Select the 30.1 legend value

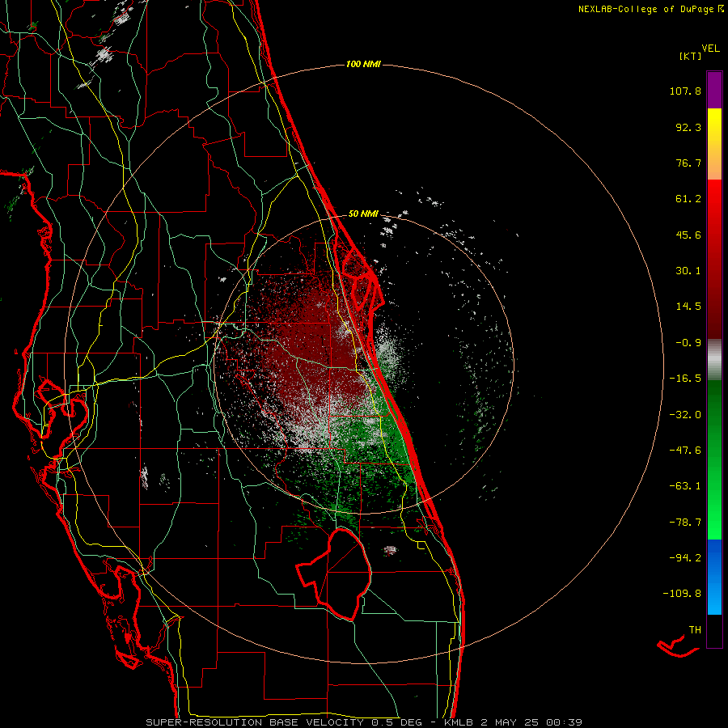tap(688, 271)
